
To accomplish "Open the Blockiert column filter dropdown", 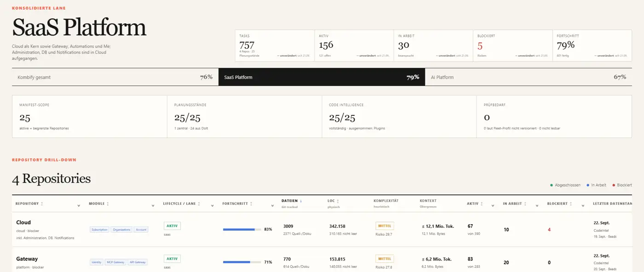I will click(583, 206).
